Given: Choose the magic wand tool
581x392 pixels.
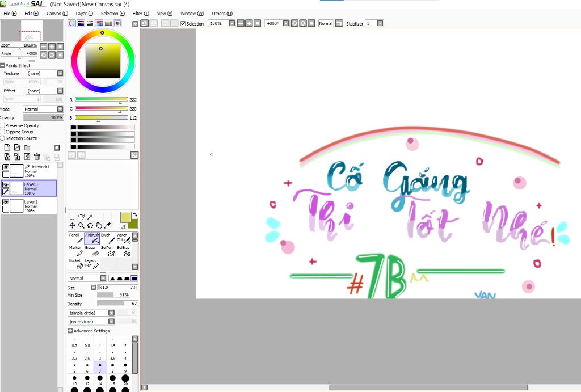Looking at the screenshot, I should point(90,217).
